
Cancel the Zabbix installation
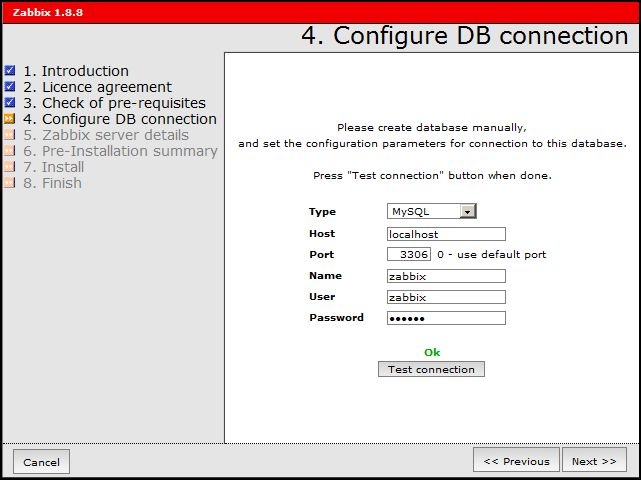tap(41, 462)
